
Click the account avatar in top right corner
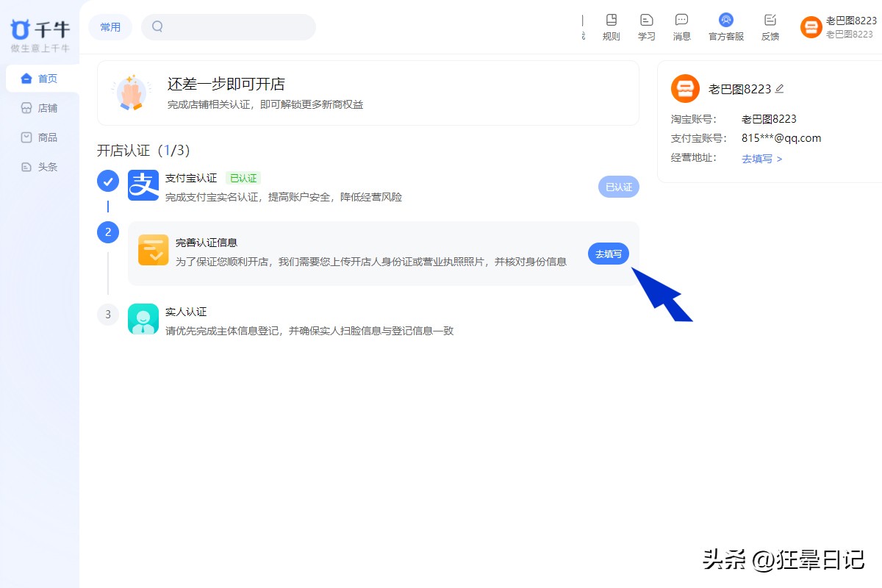point(811,26)
